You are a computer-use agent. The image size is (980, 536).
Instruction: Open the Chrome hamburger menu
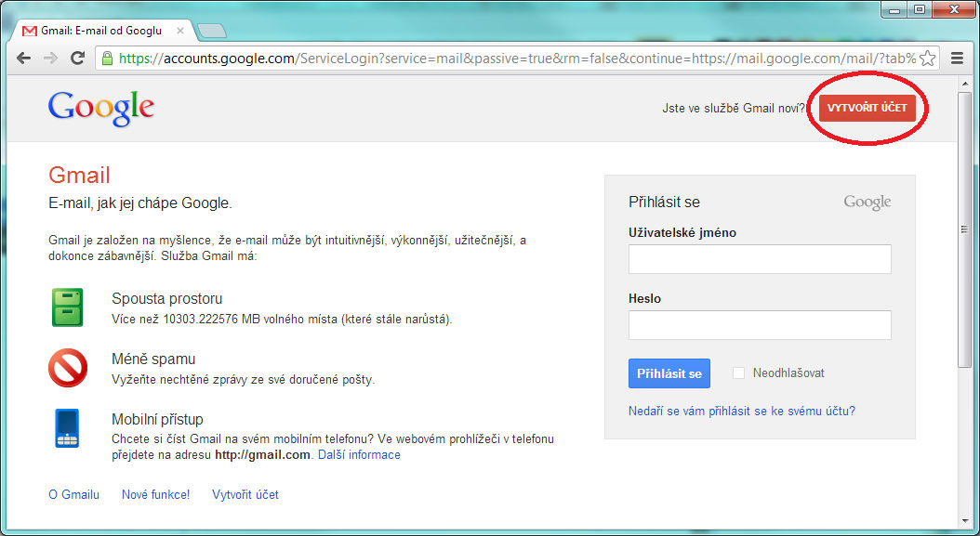click(957, 59)
